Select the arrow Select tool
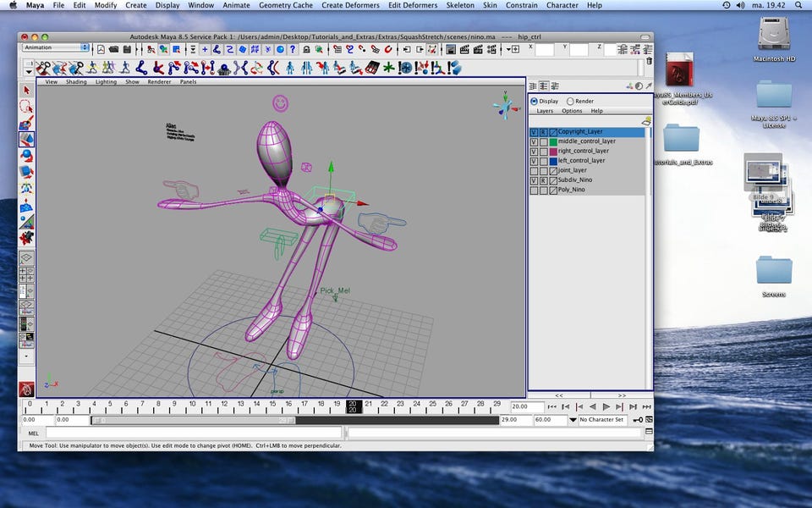Image resolution: width=812 pixels, height=508 pixels. coord(26,90)
